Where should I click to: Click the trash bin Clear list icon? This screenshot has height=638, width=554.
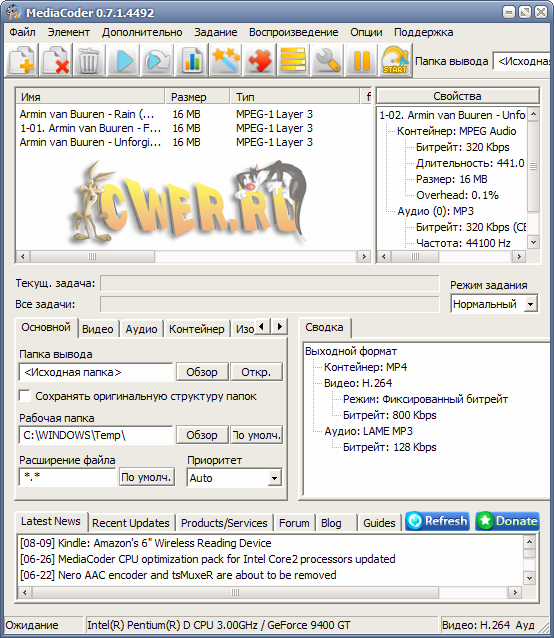pyautogui.click(x=89, y=61)
